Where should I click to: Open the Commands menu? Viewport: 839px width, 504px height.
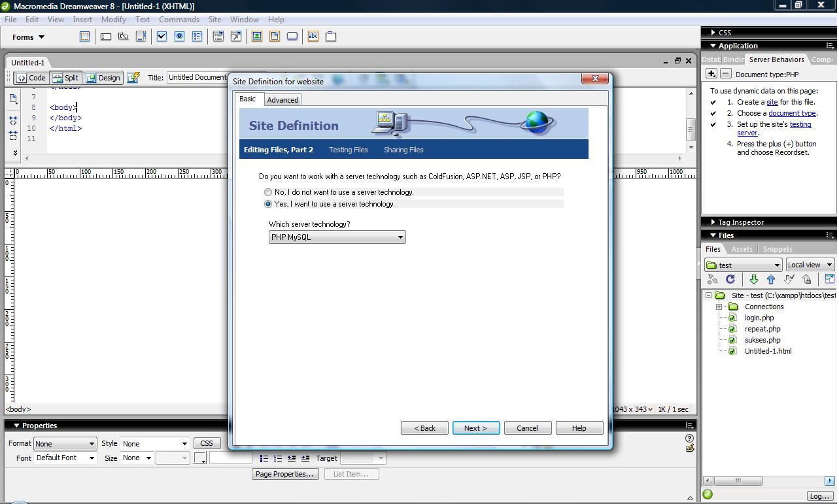pyautogui.click(x=179, y=19)
